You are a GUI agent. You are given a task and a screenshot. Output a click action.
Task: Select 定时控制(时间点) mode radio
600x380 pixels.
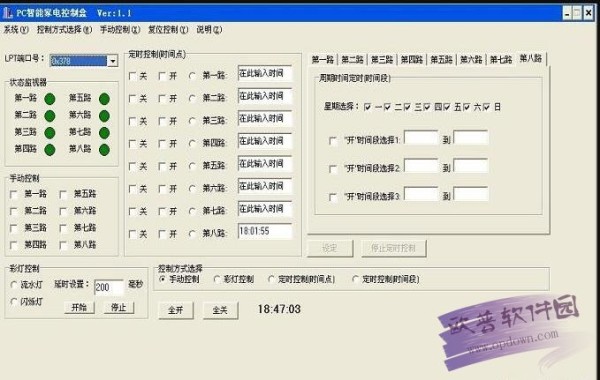271,279
